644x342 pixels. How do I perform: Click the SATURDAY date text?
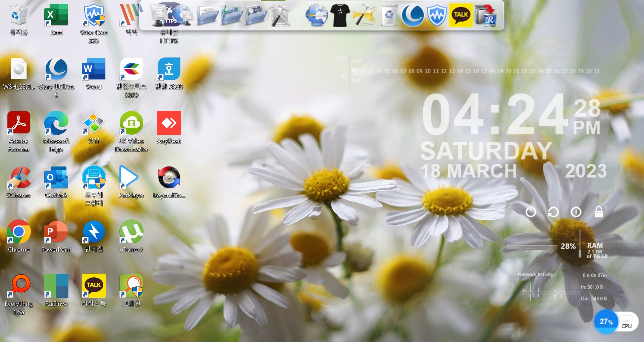pyautogui.click(x=486, y=151)
